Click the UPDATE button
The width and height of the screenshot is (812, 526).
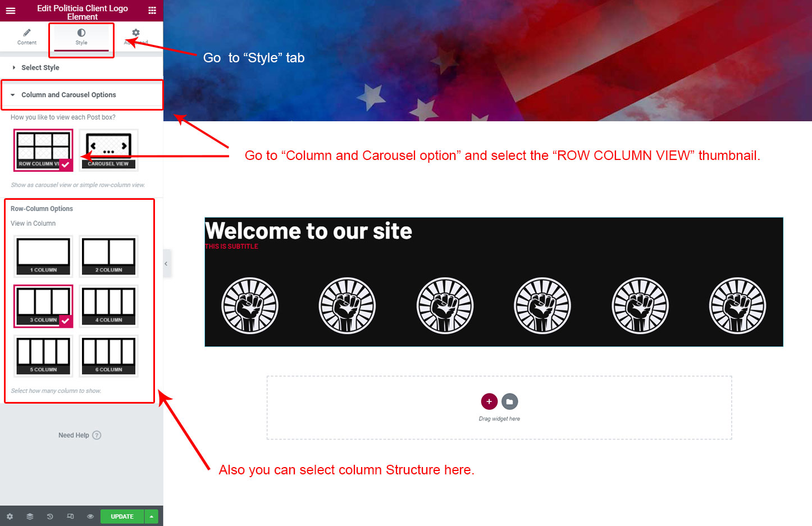[122, 516]
